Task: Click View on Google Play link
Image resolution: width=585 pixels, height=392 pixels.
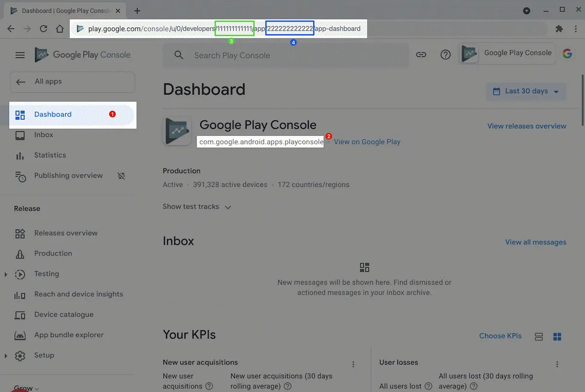Action: click(x=367, y=142)
